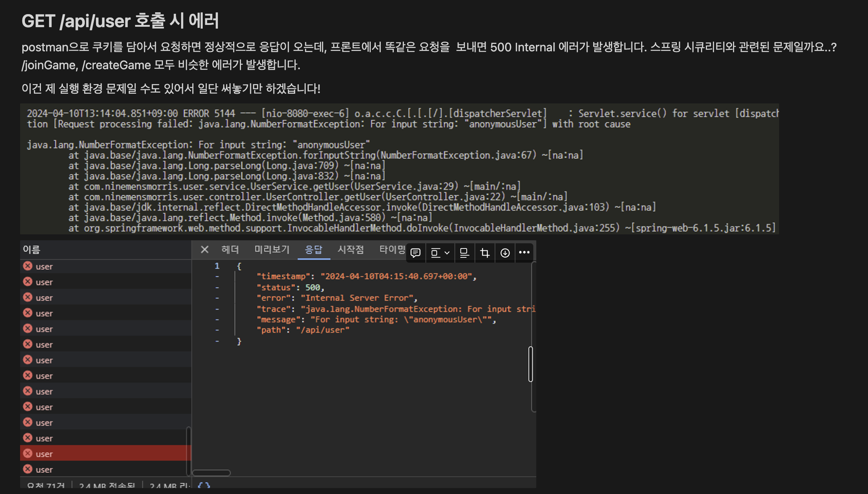Image resolution: width=868 pixels, height=494 pixels.
Task: Collapse JSON at the "timestamp" line fold marker
Action: click(x=217, y=277)
